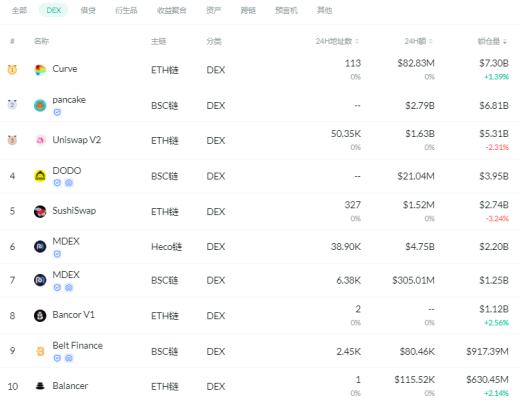Open the 预言机 tab
The image size is (520, 400).
[x=286, y=10]
